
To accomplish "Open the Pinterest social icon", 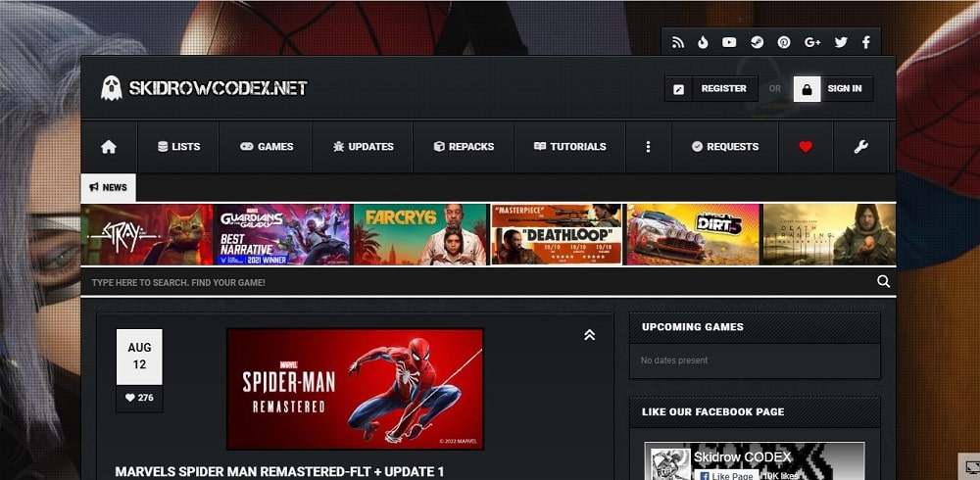I will tap(784, 42).
